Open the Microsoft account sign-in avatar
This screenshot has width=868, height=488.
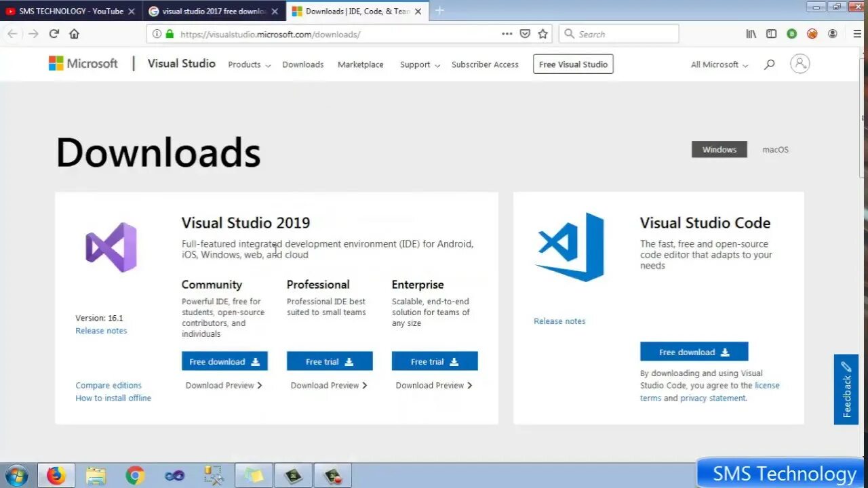click(800, 64)
